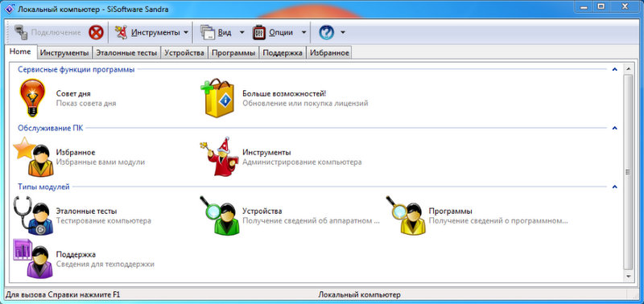Open the Опции toolbar dropdown arrow
The height and width of the screenshot is (304, 644).
tap(303, 33)
